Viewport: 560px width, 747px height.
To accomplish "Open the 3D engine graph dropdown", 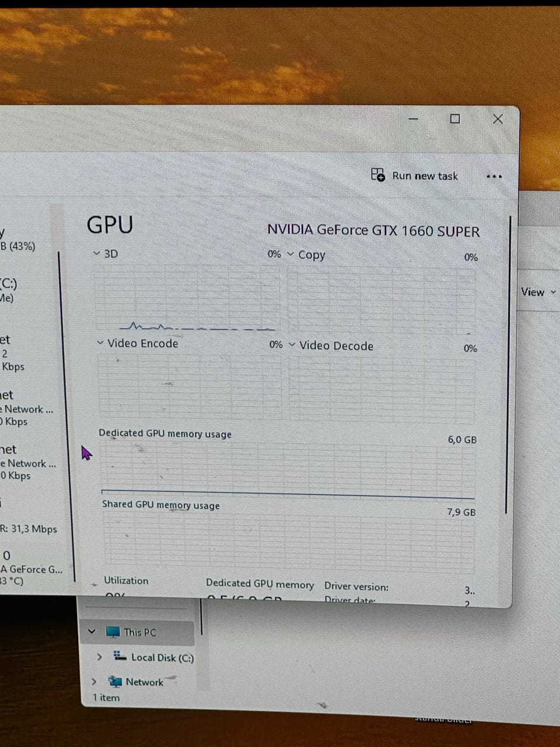I will (97, 253).
